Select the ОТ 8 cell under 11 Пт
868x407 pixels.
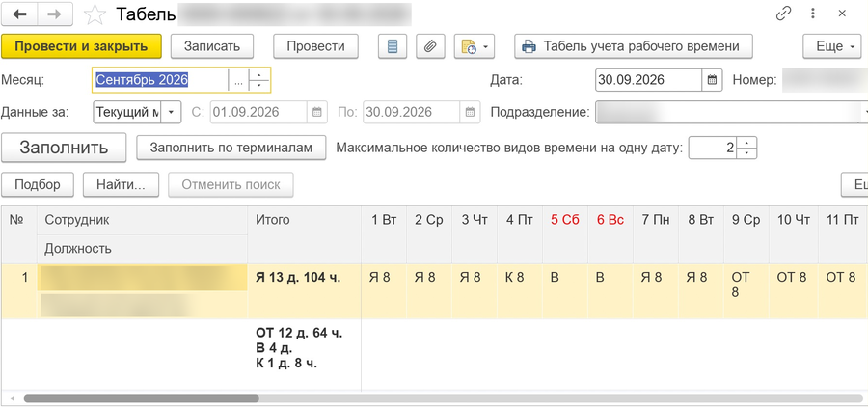(x=840, y=291)
